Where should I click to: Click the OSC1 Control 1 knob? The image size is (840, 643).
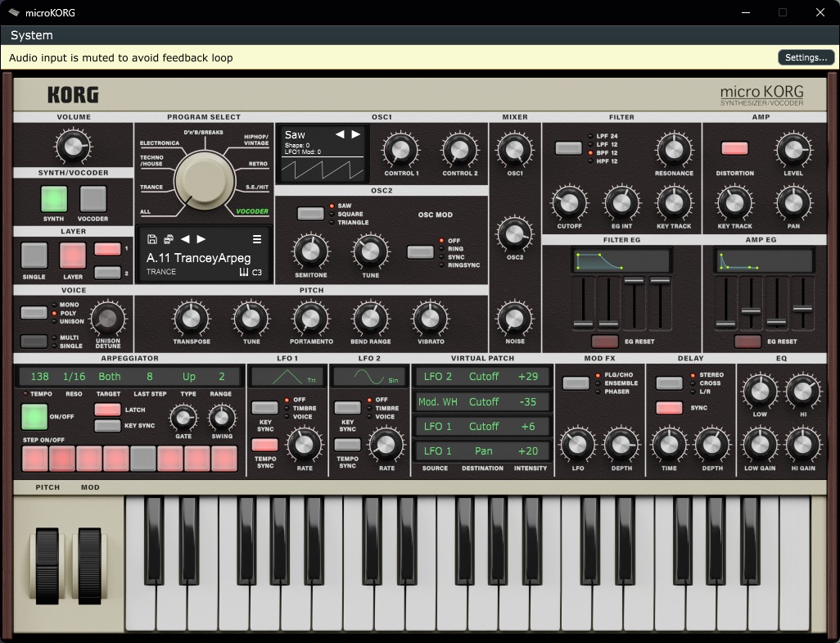[x=401, y=151]
